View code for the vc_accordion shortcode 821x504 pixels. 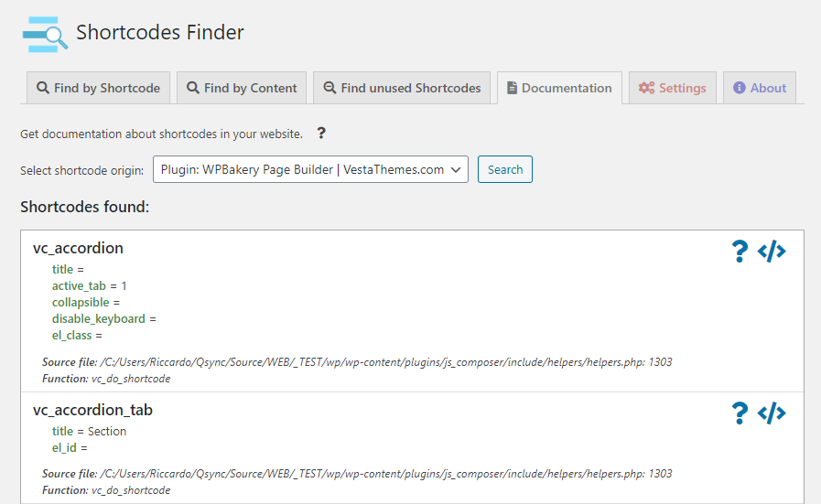(772, 252)
